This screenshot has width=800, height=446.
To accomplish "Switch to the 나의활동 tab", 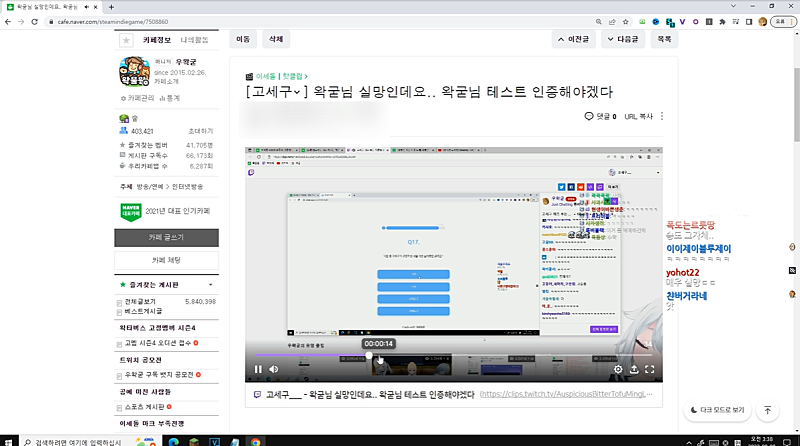I will [x=194, y=40].
